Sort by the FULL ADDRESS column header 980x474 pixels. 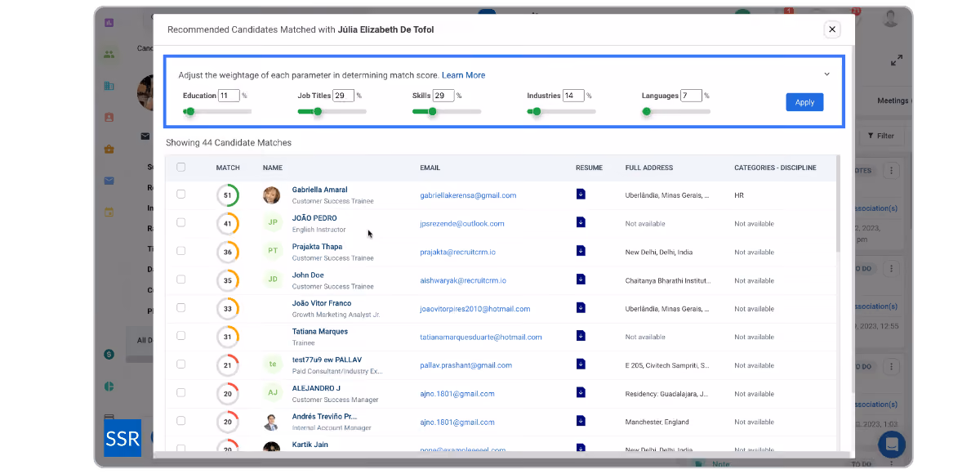click(x=649, y=168)
